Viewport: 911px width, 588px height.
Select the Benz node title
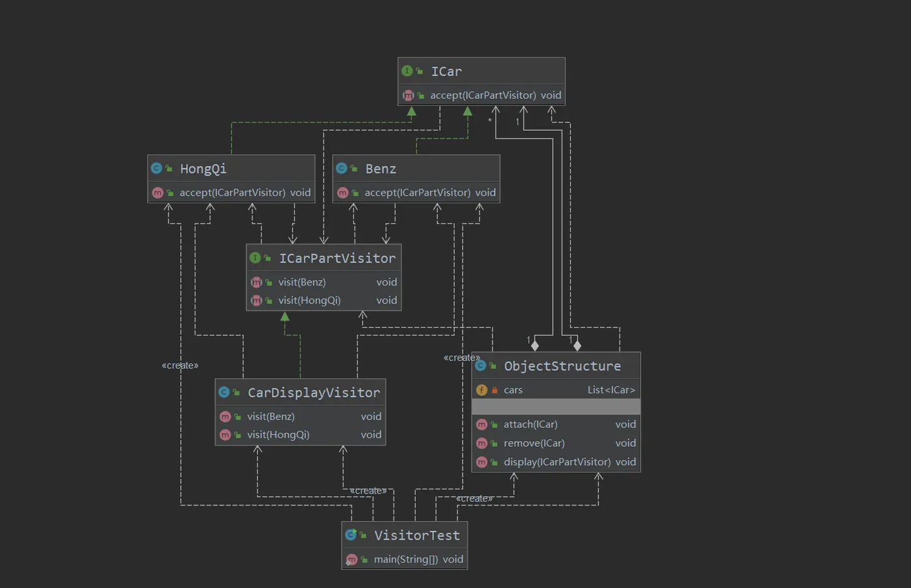pyautogui.click(x=381, y=169)
